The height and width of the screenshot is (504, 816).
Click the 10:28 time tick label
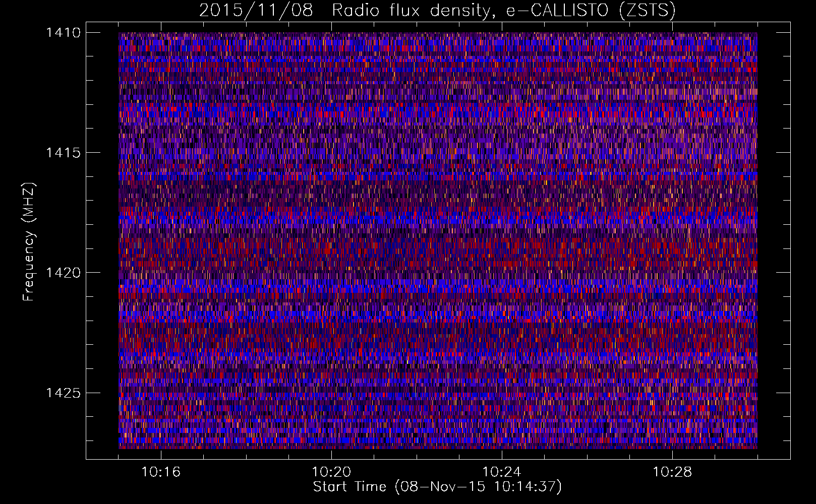tap(672, 472)
